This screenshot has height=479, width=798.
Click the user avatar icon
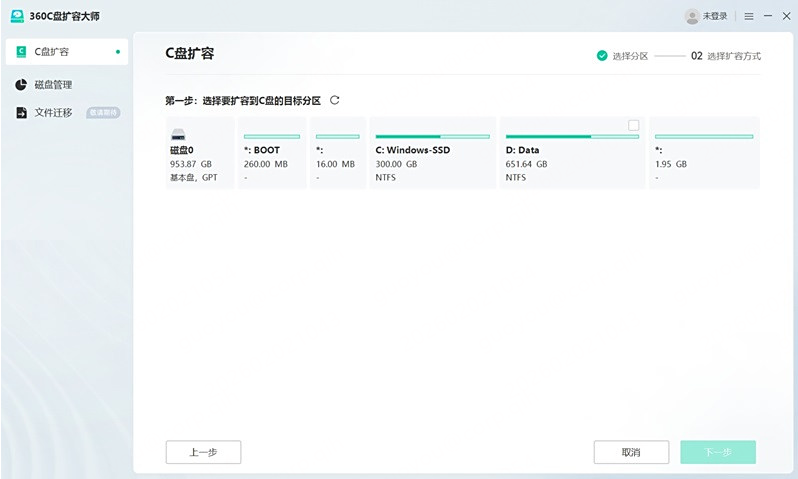tap(692, 16)
